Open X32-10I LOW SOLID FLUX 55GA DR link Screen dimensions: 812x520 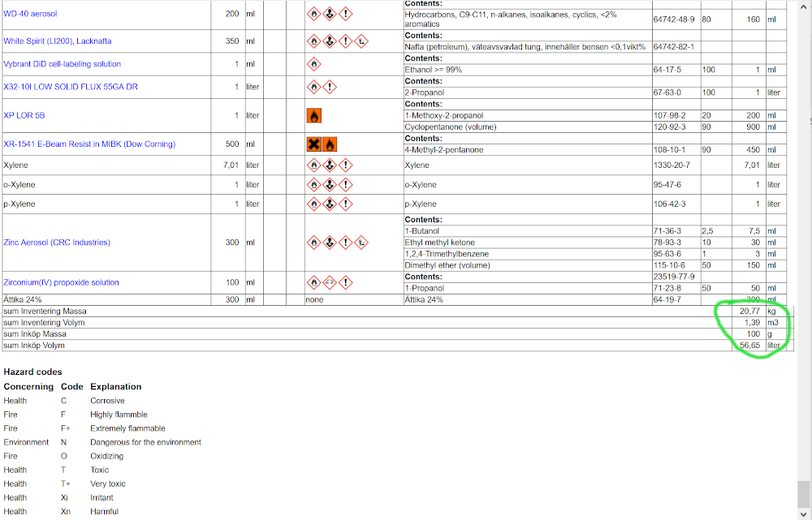tap(71, 87)
